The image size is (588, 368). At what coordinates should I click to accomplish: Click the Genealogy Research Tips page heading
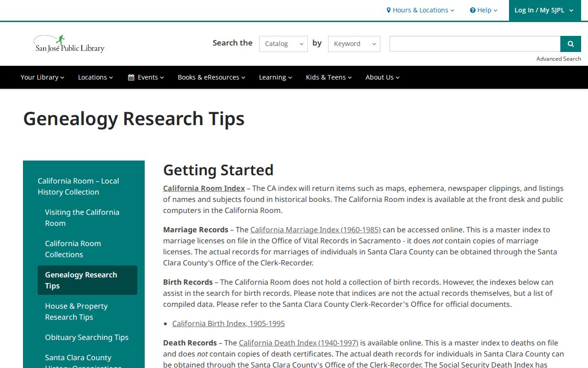(x=134, y=119)
